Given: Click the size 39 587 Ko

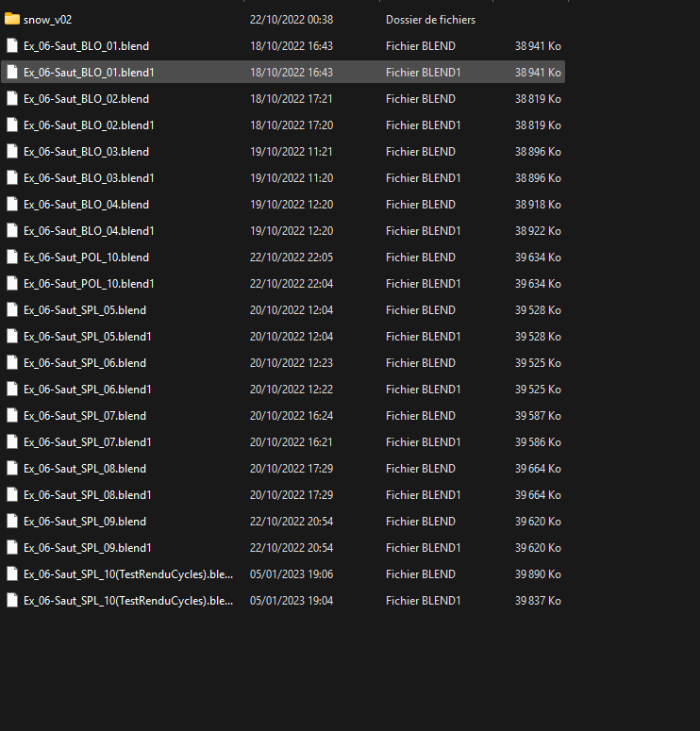Looking at the screenshot, I should coord(538,416).
